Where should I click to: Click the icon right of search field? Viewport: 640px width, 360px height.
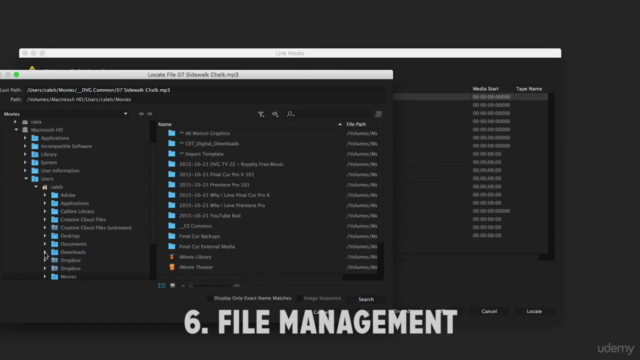378,114
